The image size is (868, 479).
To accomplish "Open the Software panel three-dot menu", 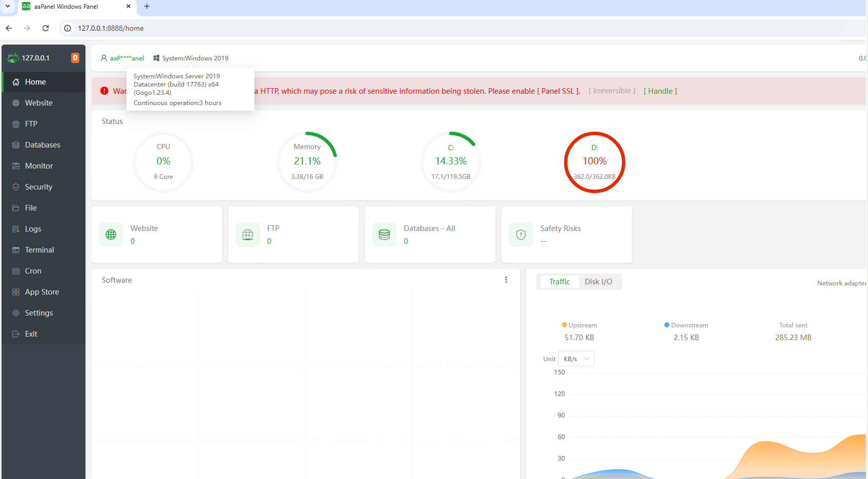I will [506, 280].
